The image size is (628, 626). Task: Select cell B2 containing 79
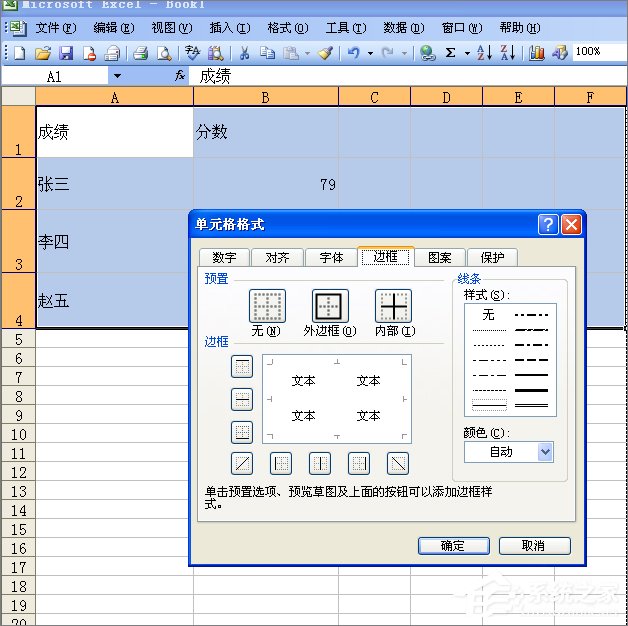[x=265, y=184]
